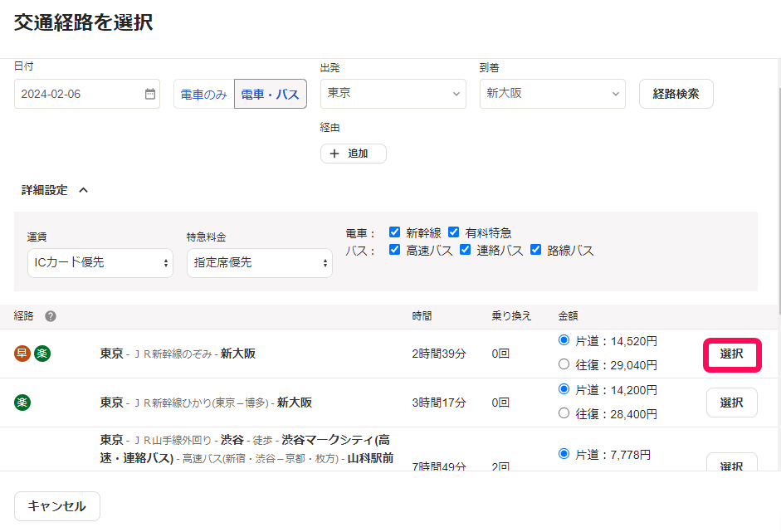Switch to 電車のみ tab
The image size is (781, 532).
203,94
